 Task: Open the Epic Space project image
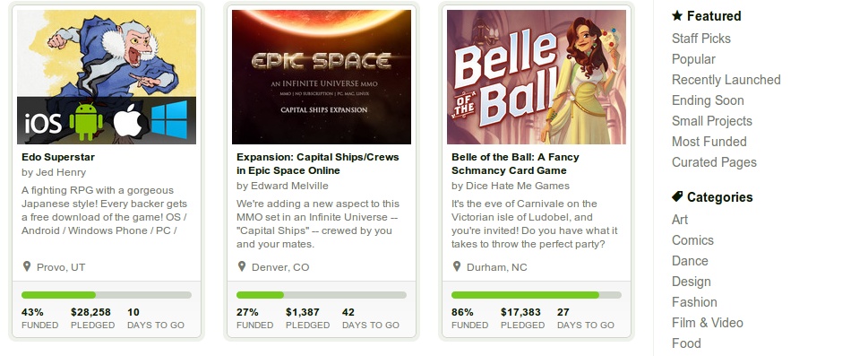pyautogui.click(x=322, y=77)
